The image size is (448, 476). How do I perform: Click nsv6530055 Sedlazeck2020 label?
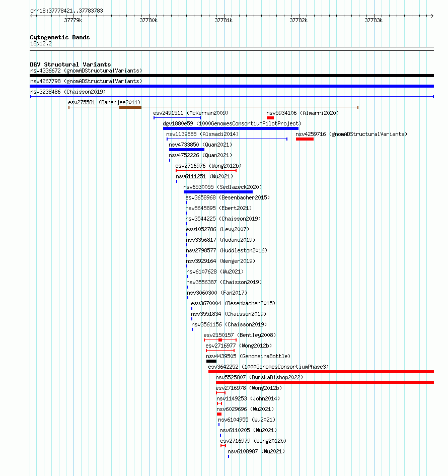[x=222, y=187]
